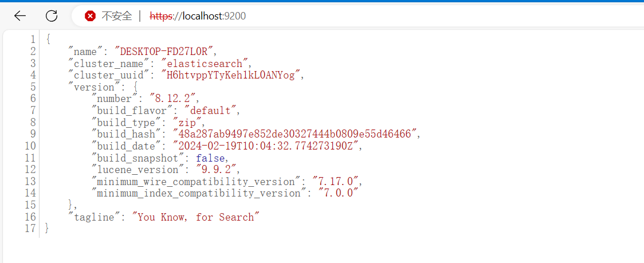
Task: Reload the page with the refresh icon
Action: [x=52, y=16]
